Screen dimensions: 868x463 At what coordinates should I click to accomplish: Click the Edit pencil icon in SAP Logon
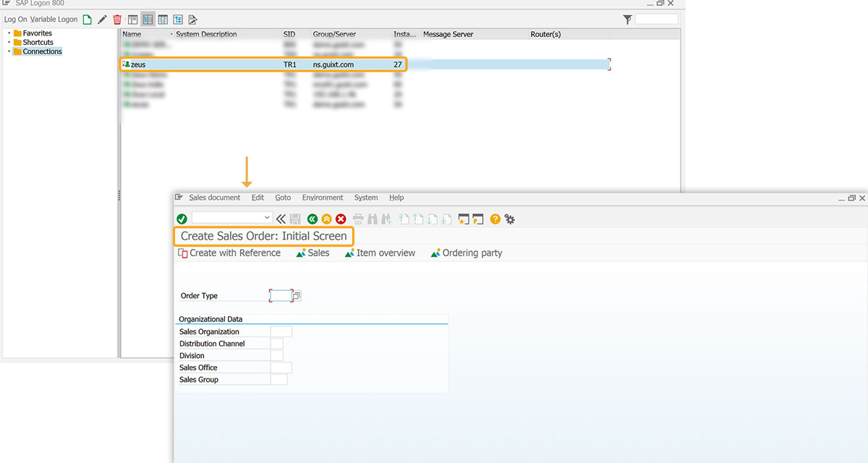coord(102,20)
